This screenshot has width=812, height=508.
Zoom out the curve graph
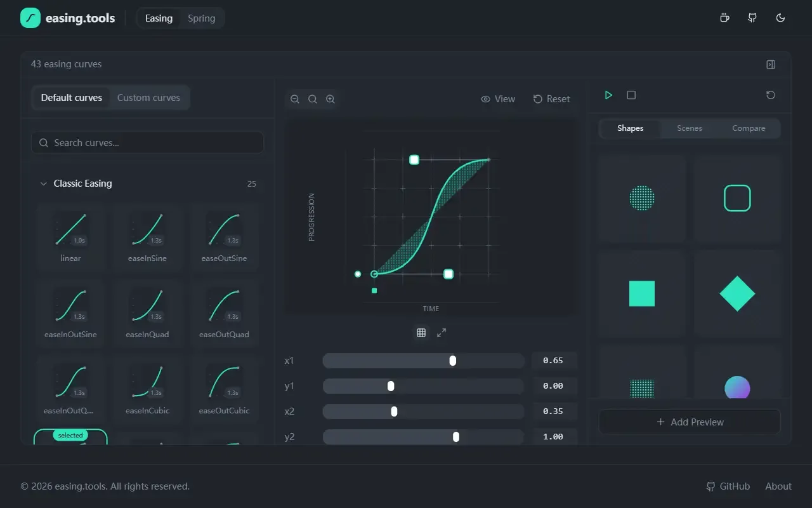pos(295,99)
